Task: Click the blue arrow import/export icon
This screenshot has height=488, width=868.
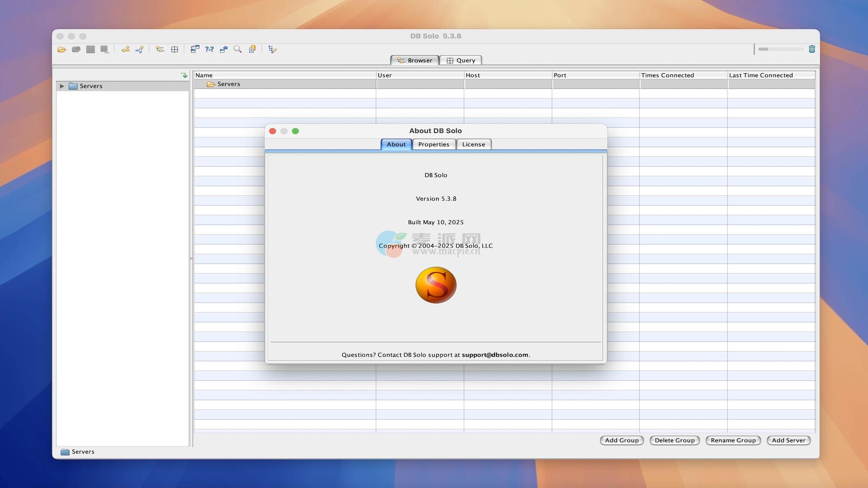Action: 223,49
